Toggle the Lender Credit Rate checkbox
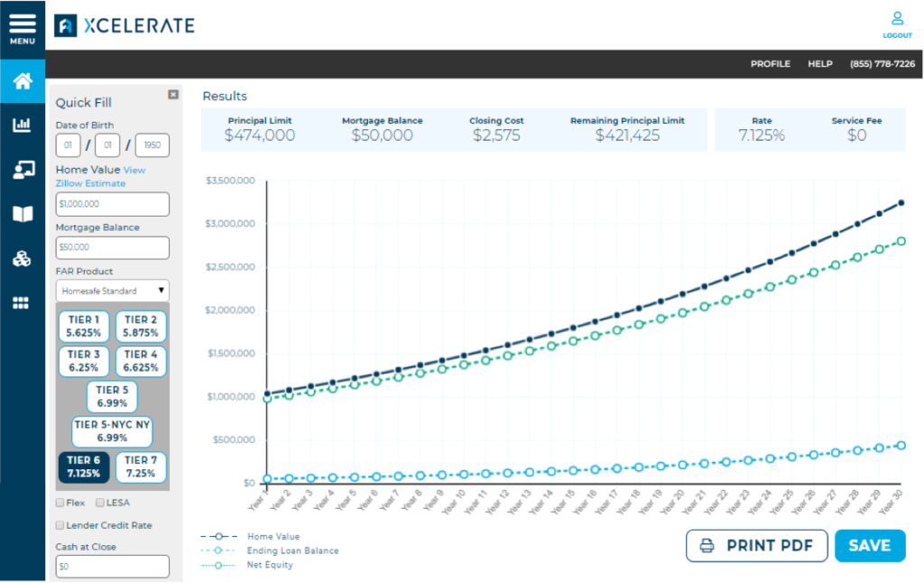Viewport: 924px width, 583px height. point(60,525)
